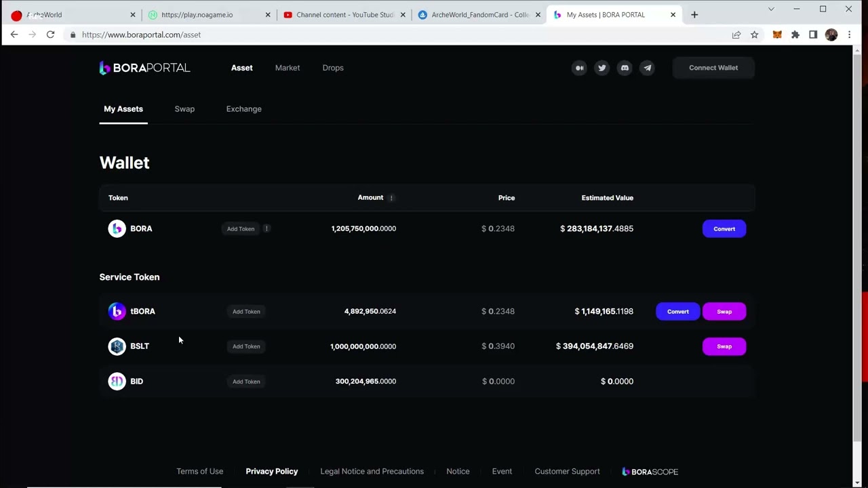Viewport: 868px width, 488px height.
Task: Click the browser forward arrow
Action: (x=32, y=35)
